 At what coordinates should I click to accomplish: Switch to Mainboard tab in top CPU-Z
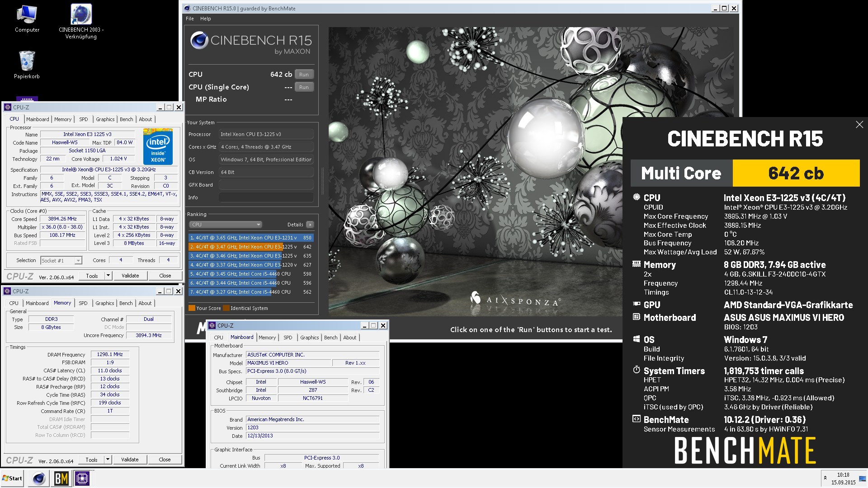[x=38, y=119]
